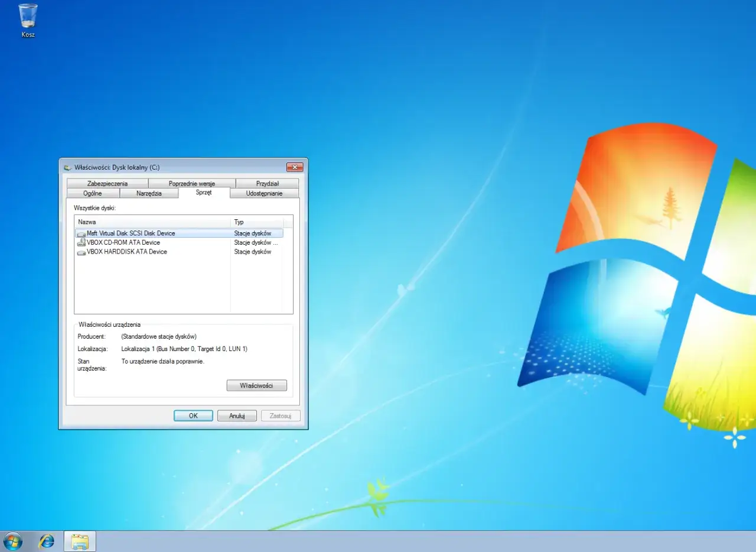Viewport: 756px width, 552px height.
Task: Click the VBOX HARDDISK device icon
Action: tap(81, 252)
